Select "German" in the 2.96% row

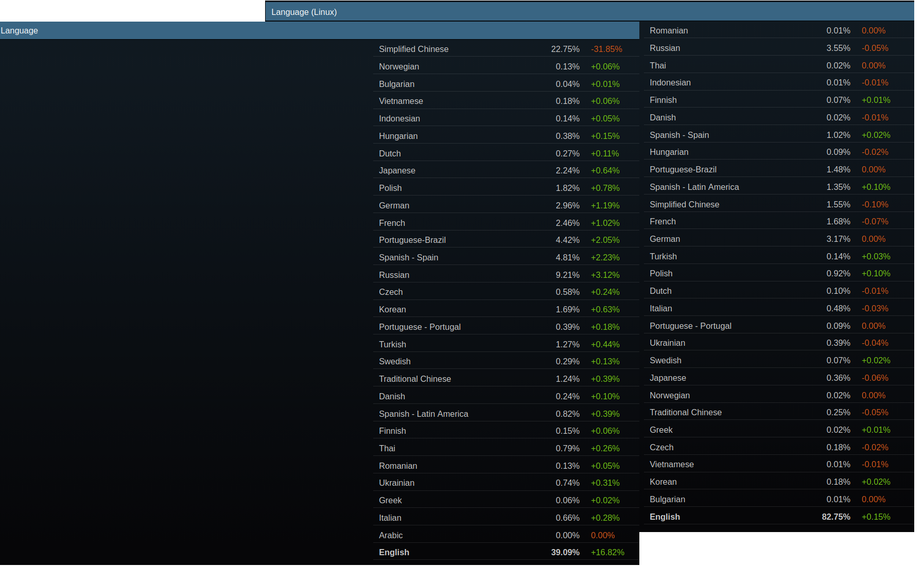point(394,205)
